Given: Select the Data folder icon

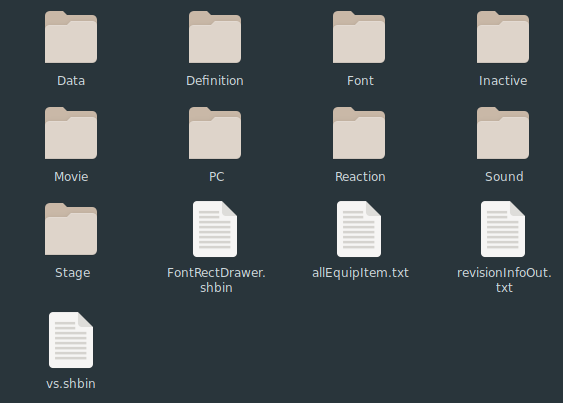Looking at the screenshot, I should tap(71, 37).
